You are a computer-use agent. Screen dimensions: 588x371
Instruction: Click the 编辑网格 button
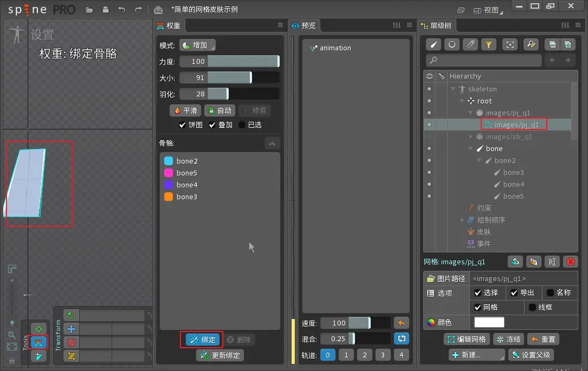(467, 339)
